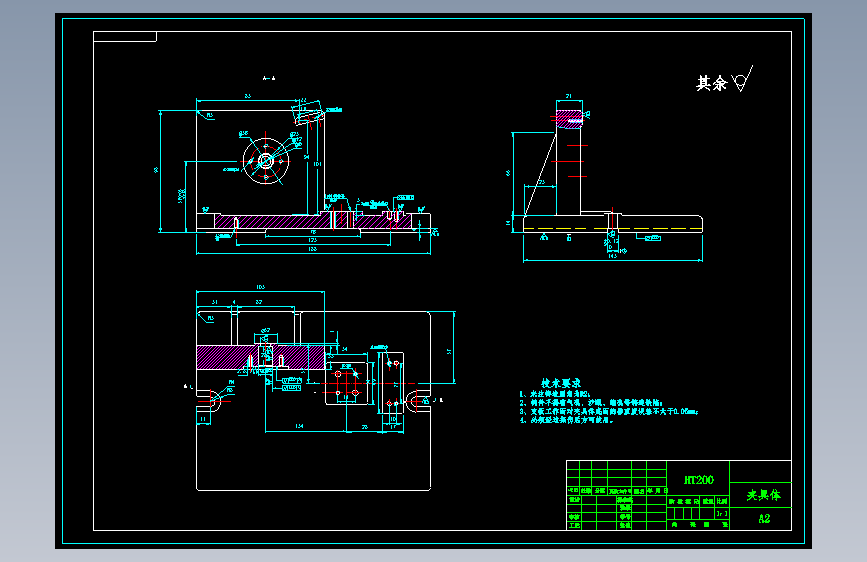Select technical requirement line 3
The image size is (867, 562).
click(609, 411)
